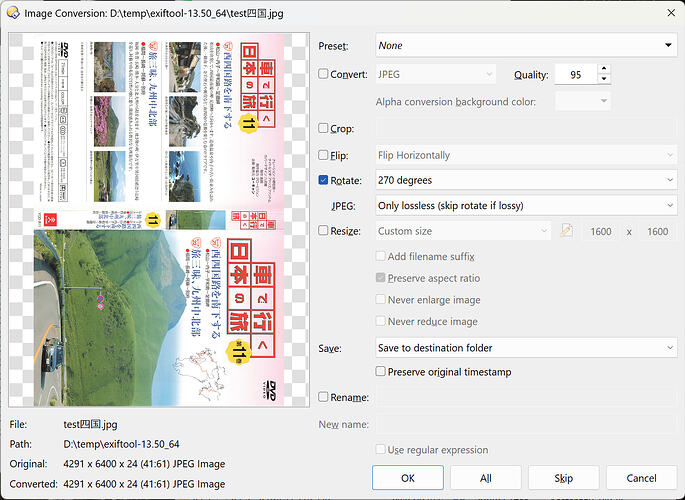
Task: Check Preserve original timestamp
Action: coord(381,371)
